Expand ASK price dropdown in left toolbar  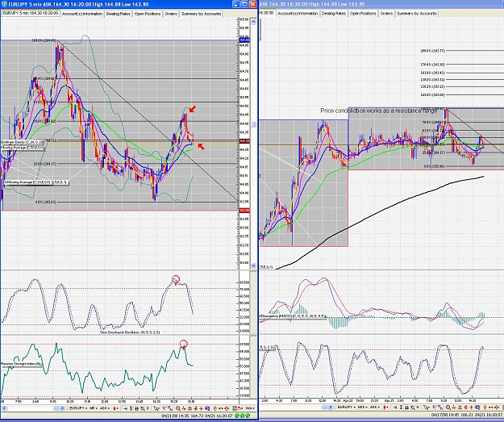pos(105,408)
